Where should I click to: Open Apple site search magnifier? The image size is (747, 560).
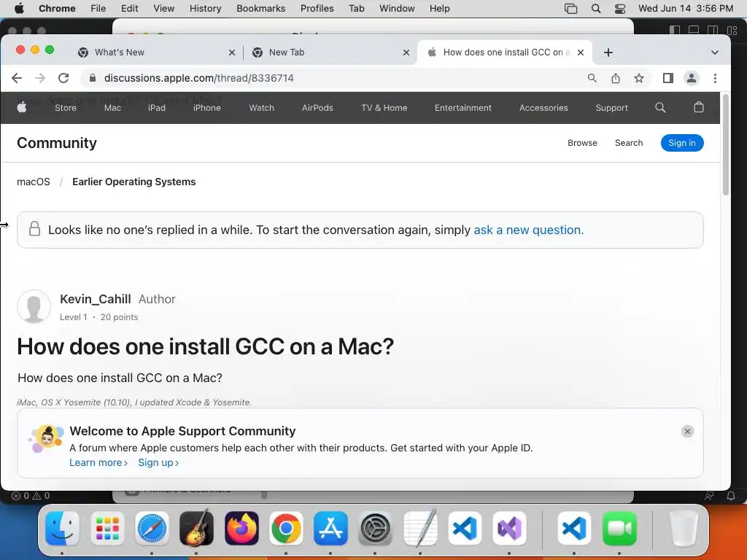tap(660, 108)
